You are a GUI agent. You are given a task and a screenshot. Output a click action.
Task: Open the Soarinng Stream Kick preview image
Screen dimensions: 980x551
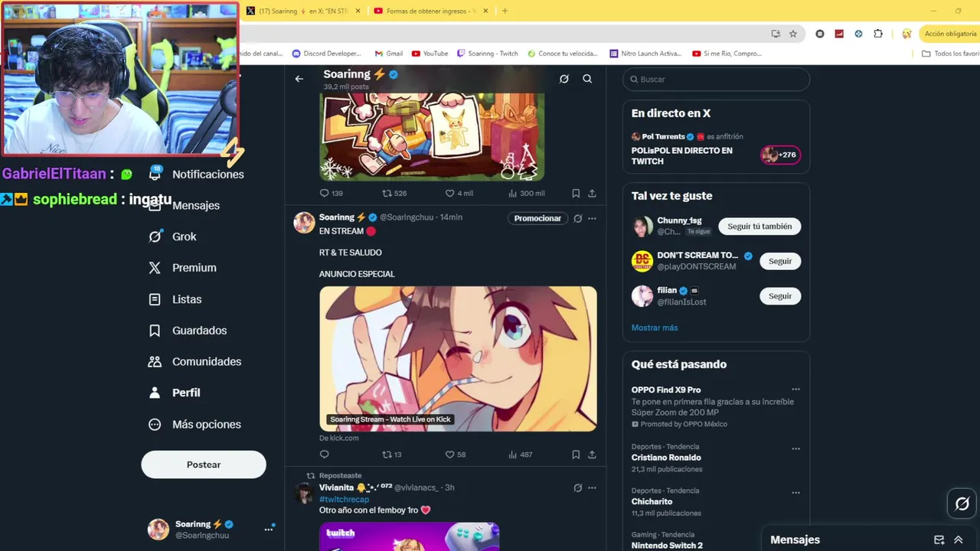[458, 358]
